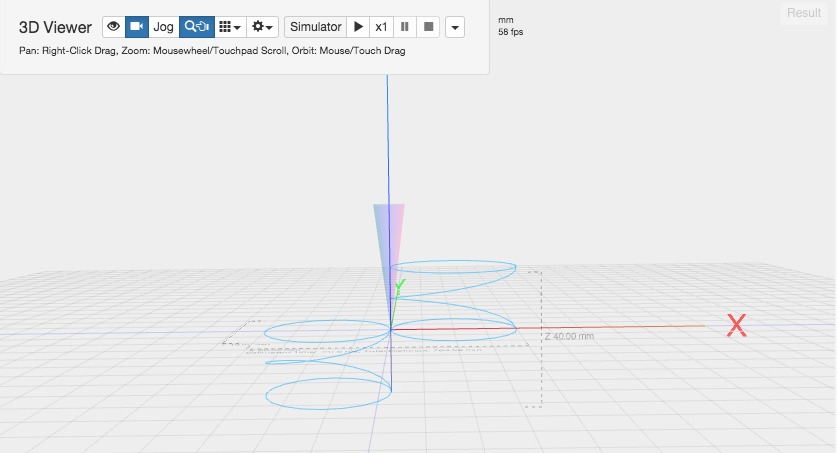Click the red X axis marker
The width and height of the screenshot is (837, 453).
click(737, 324)
